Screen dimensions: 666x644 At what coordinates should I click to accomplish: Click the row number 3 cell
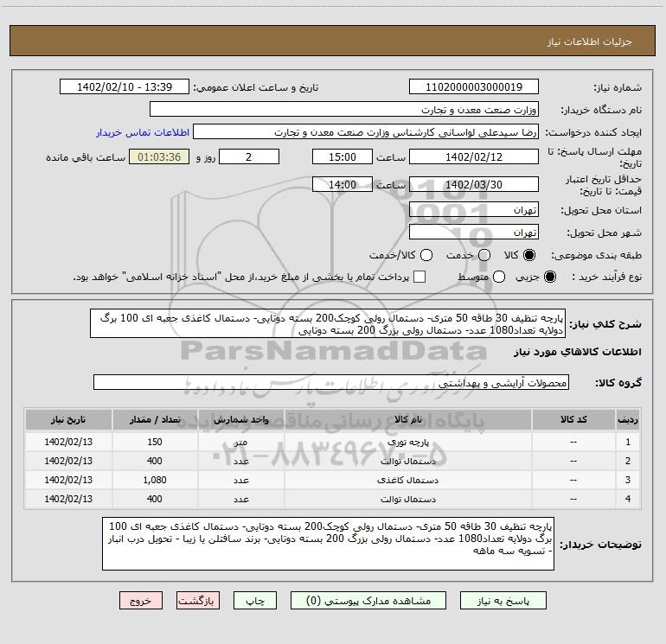(x=628, y=480)
